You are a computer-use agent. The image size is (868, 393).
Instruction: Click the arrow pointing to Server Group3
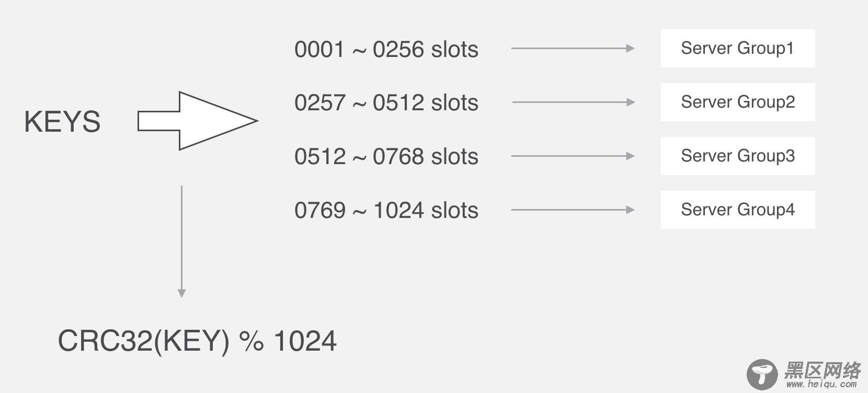(x=573, y=156)
